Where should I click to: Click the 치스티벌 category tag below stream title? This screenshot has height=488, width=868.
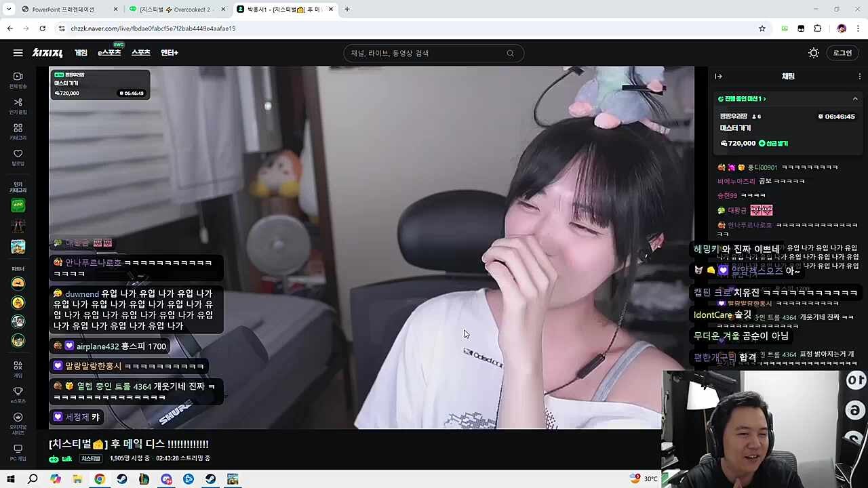(x=91, y=459)
